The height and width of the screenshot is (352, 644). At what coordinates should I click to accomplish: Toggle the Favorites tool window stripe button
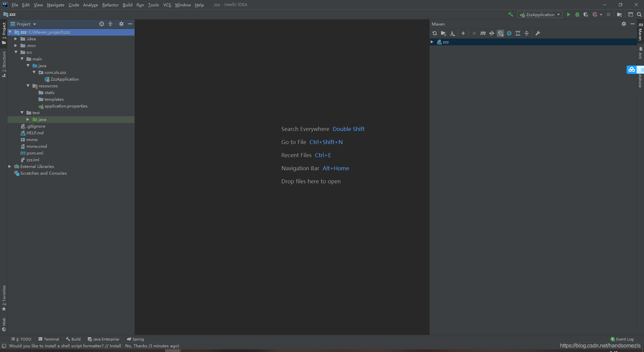click(x=4, y=298)
